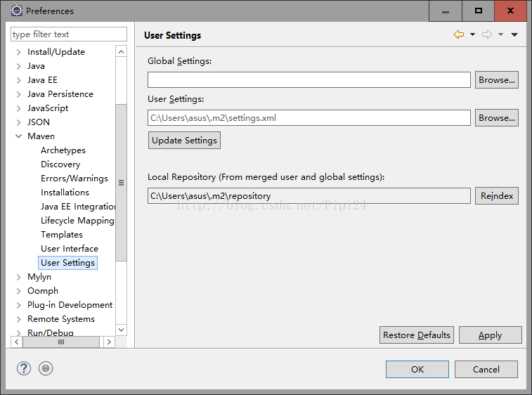Open the view menu triangle in header
532x395 pixels.
(514, 34)
